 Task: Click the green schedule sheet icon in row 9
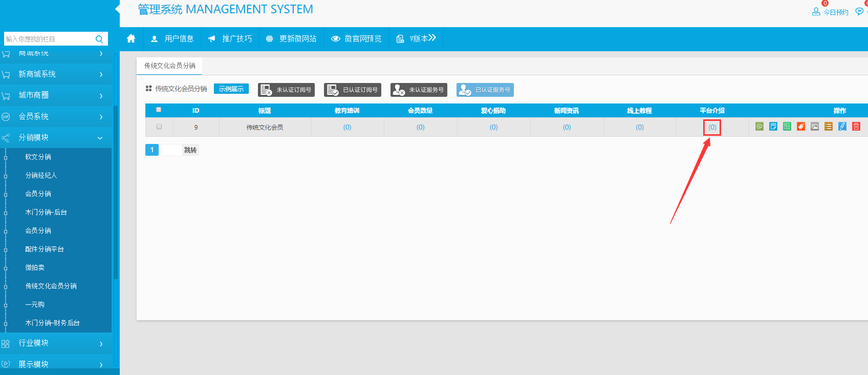pos(787,127)
